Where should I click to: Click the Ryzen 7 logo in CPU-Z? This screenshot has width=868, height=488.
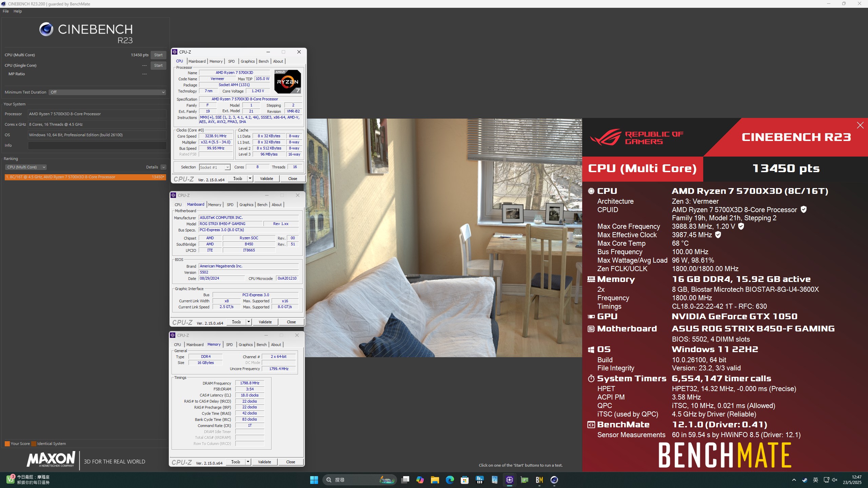pos(288,82)
